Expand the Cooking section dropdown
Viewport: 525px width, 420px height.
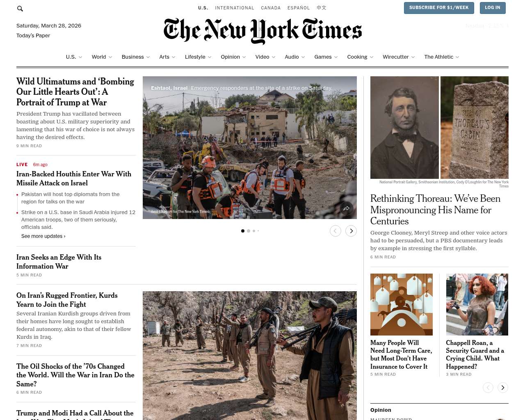pos(372,57)
